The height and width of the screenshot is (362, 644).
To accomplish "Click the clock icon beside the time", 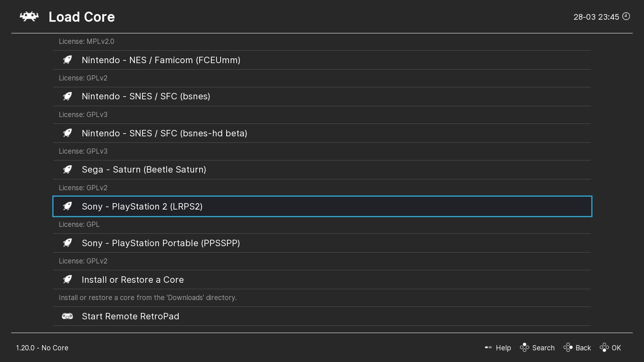I will (626, 16).
